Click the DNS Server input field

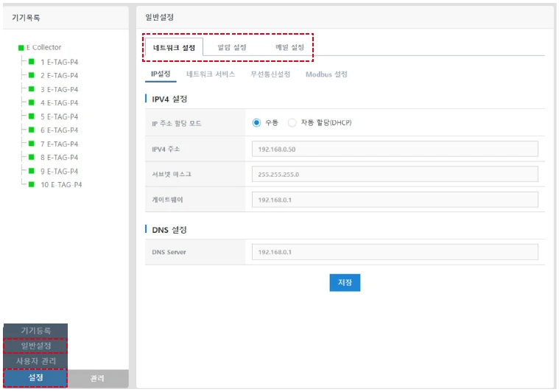click(395, 252)
